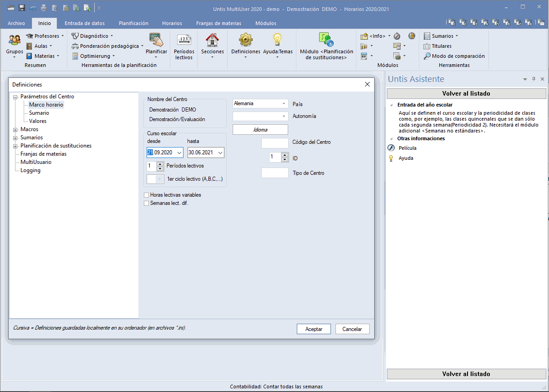The height and width of the screenshot is (392, 549).
Task: Open the Grupos overview
Action: 14,46
